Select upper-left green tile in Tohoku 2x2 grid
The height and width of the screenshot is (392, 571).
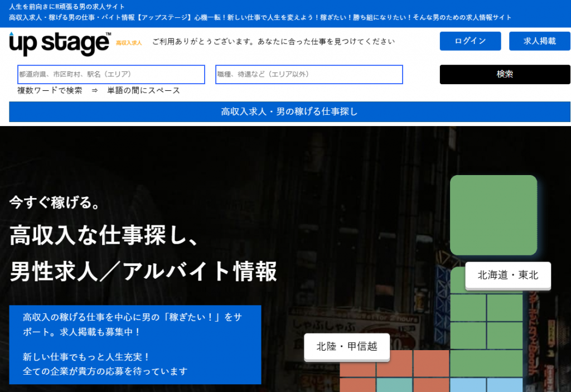click(468, 308)
